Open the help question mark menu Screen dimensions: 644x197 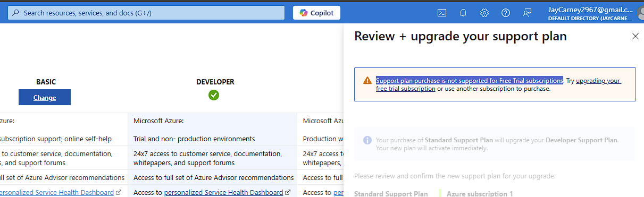coord(506,13)
